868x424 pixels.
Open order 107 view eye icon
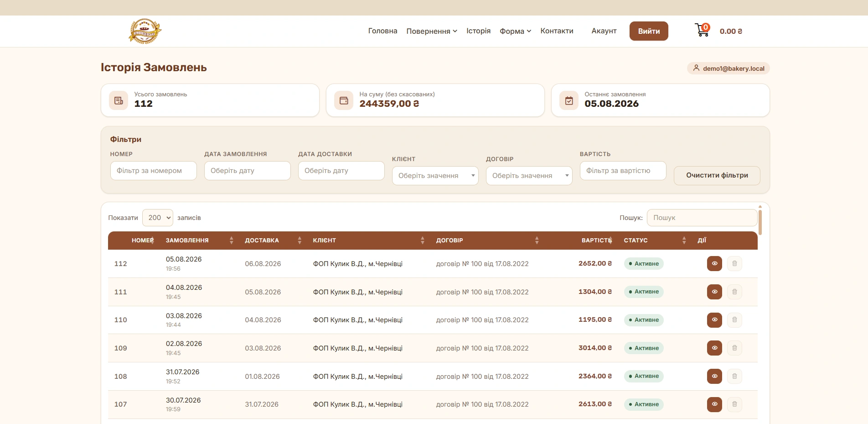tap(714, 404)
